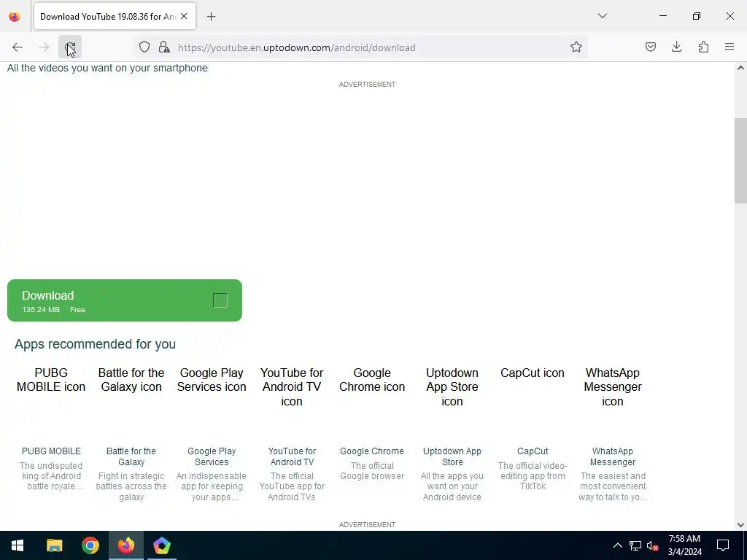Open the Google Chrome icon image
Image resolution: width=747 pixels, height=560 pixels.
tap(372, 379)
